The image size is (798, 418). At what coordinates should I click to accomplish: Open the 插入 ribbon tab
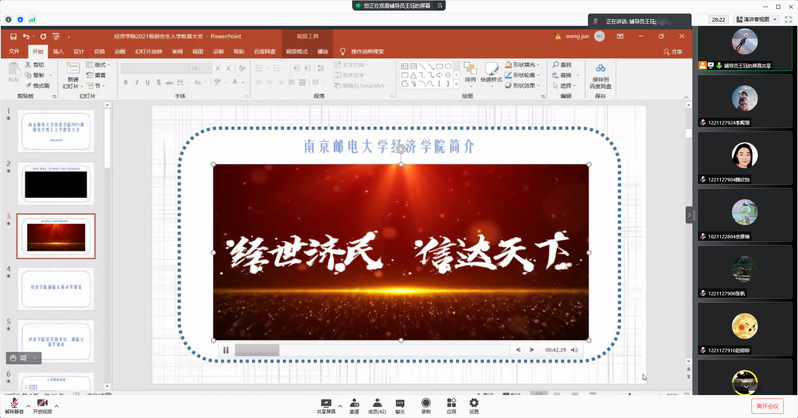[x=58, y=50]
